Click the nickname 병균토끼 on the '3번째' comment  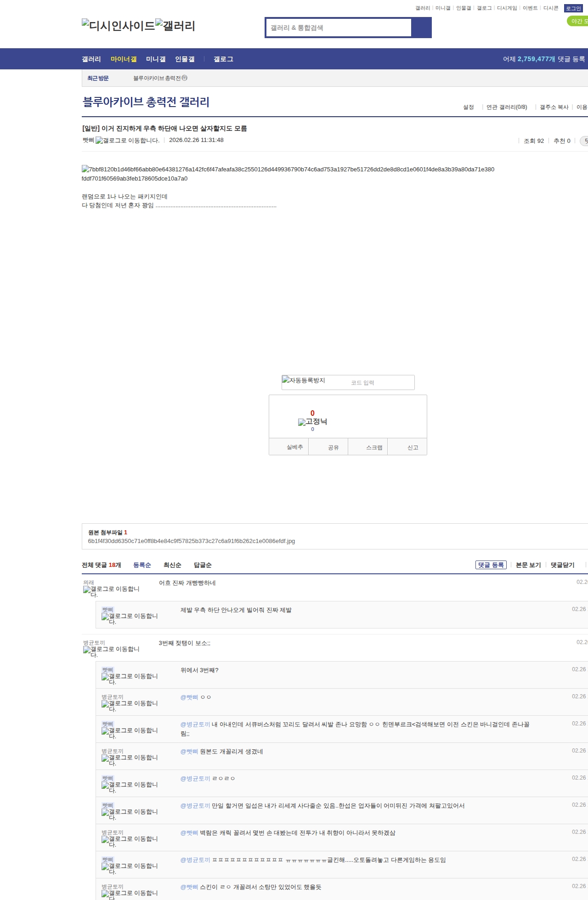94,643
